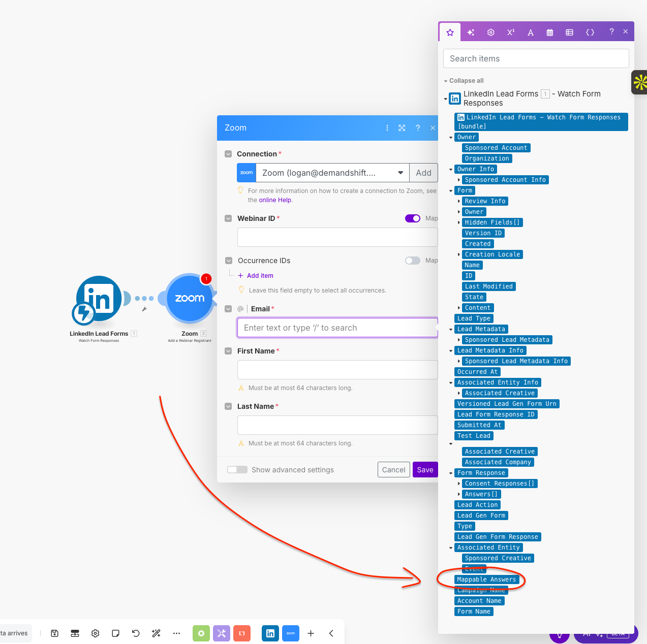The width and height of the screenshot is (647, 644).
Task: Click Collapse all in mapping panel
Action: coord(466,81)
